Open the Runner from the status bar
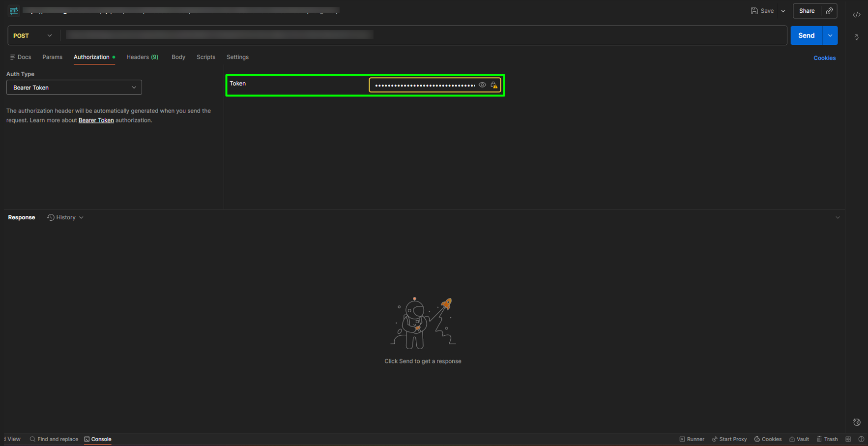This screenshot has height=446, width=868. click(x=692, y=439)
